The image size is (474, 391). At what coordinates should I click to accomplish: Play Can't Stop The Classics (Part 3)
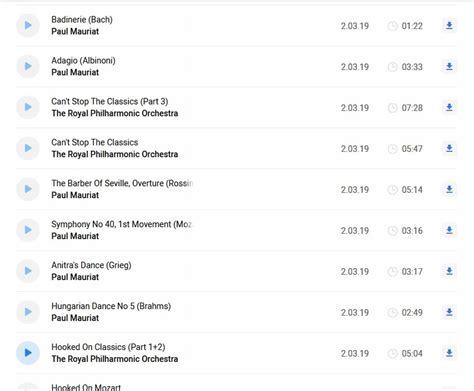point(28,107)
